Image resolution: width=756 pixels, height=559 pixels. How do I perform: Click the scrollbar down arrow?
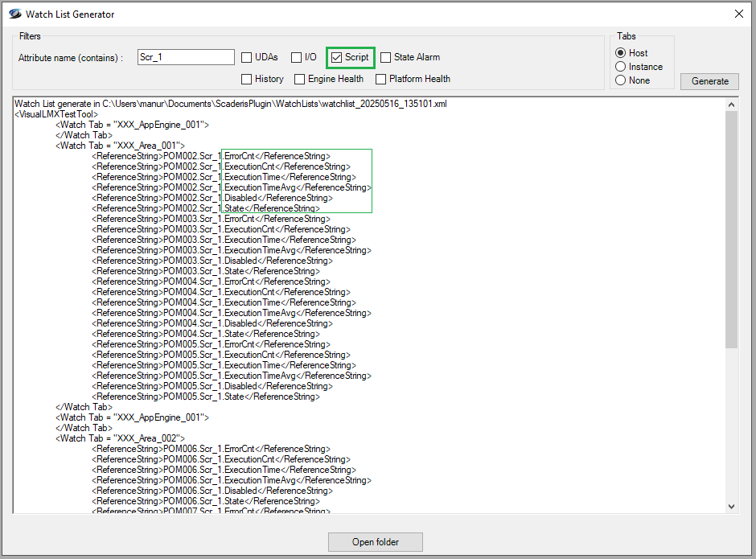pyautogui.click(x=731, y=506)
